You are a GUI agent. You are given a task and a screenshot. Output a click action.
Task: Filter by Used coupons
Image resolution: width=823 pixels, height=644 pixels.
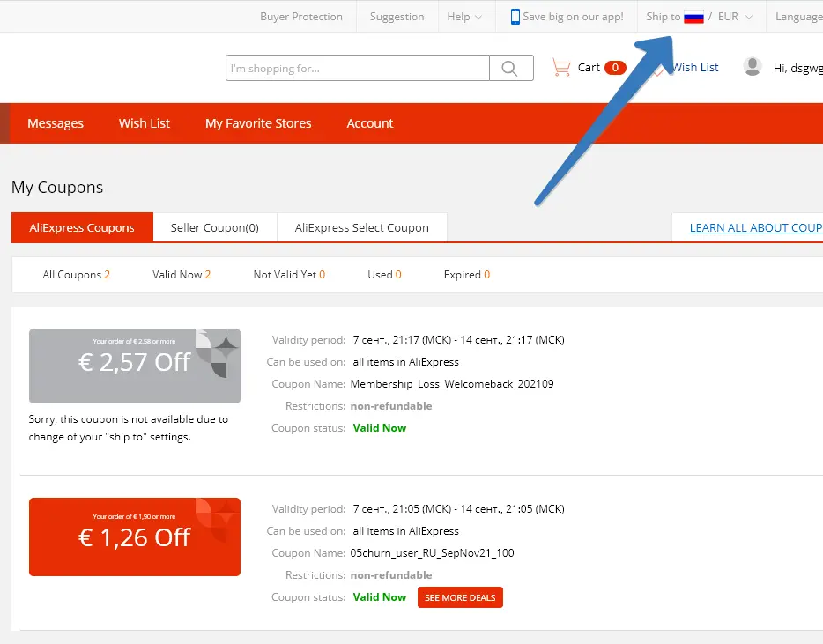coord(384,275)
